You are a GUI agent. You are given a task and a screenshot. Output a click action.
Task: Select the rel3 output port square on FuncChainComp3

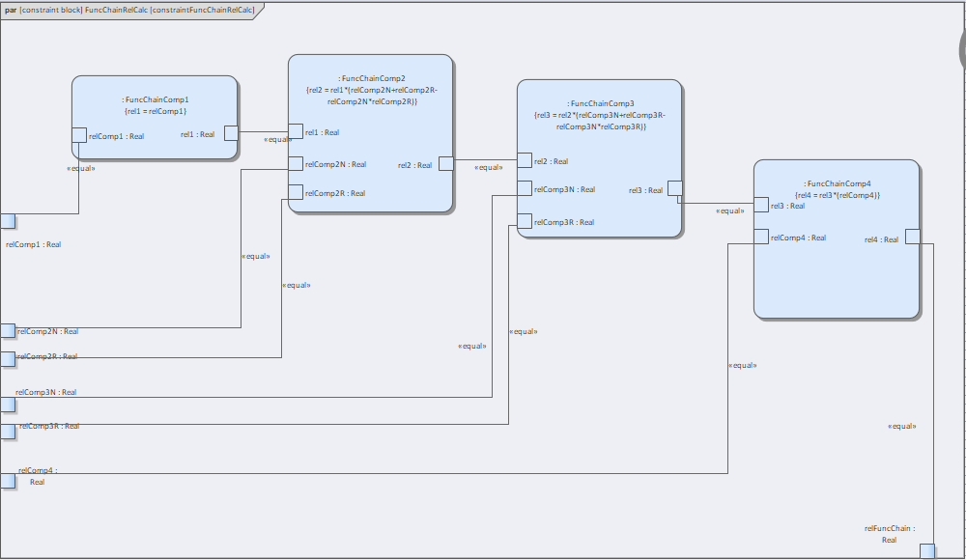click(675, 188)
